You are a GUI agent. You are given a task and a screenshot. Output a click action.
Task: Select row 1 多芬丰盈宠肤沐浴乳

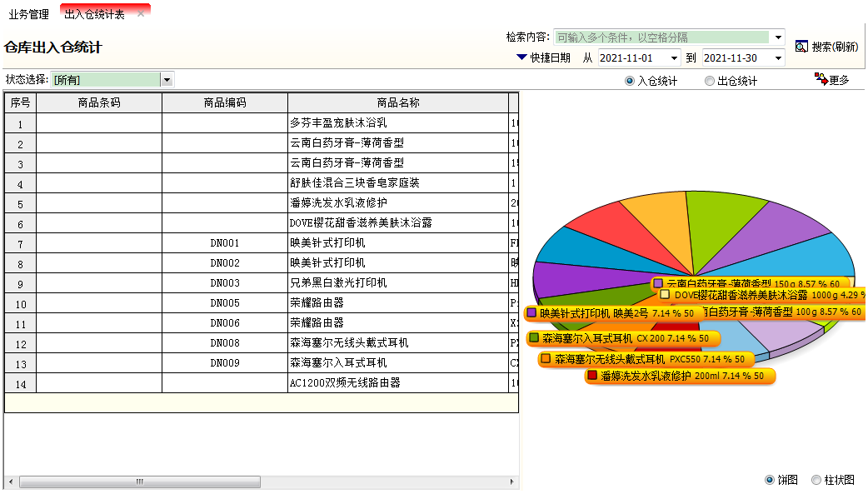click(262, 123)
